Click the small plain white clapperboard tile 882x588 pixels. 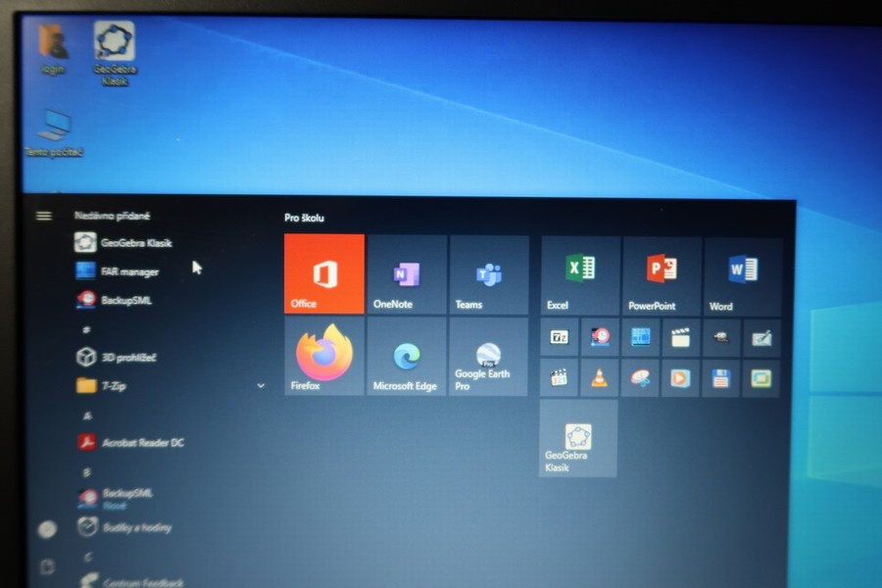pyautogui.click(x=681, y=338)
